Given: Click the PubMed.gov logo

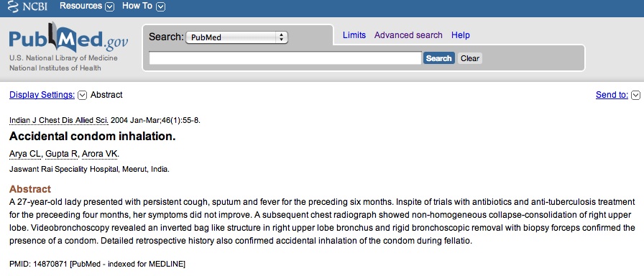Looking at the screenshot, I should [x=68, y=38].
